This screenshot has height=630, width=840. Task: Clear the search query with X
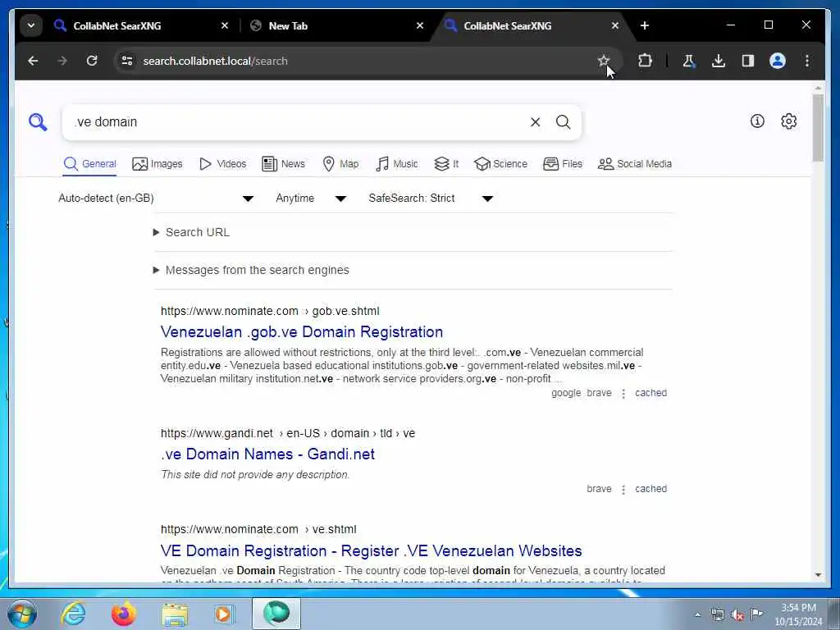(535, 122)
